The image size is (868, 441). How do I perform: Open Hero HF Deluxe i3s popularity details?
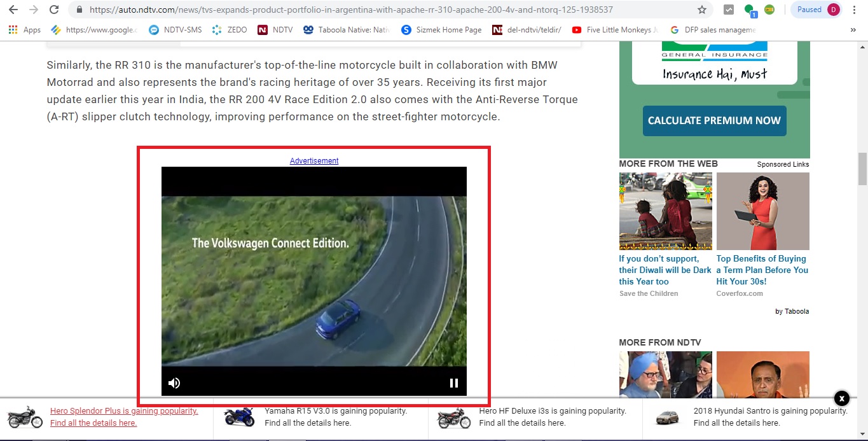click(x=553, y=417)
